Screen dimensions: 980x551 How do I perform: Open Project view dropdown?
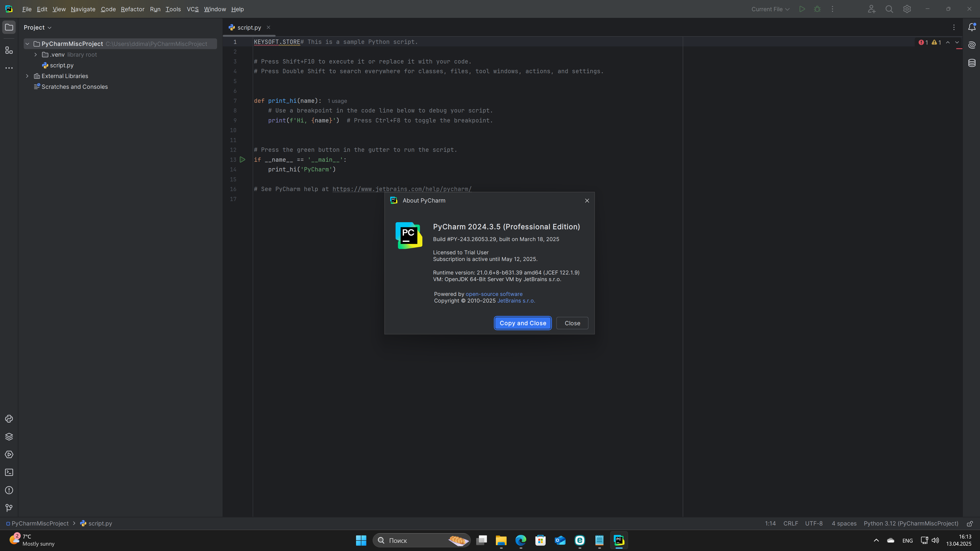pos(37,27)
